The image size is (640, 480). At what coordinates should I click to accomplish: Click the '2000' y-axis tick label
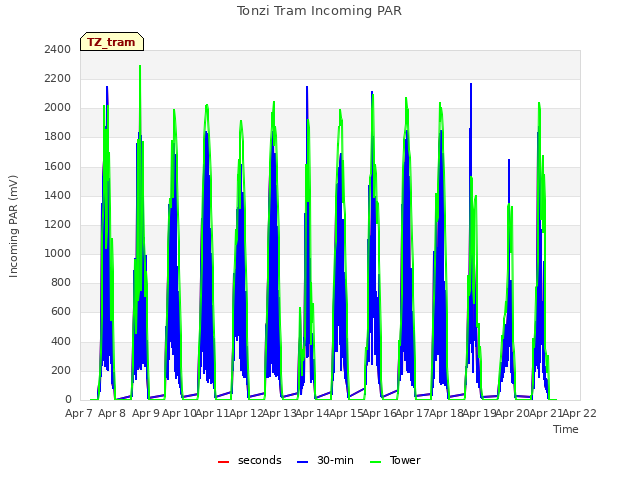(58, 108)
